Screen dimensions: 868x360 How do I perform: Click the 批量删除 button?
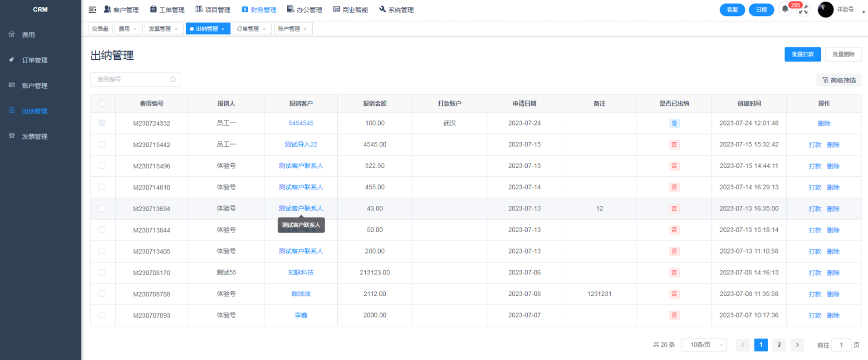843,54
